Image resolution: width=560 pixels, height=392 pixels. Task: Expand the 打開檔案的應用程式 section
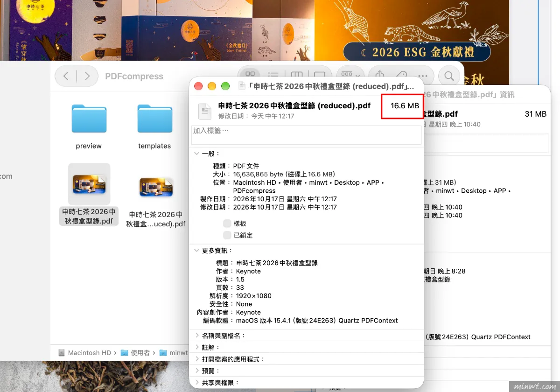click(197, 359)
